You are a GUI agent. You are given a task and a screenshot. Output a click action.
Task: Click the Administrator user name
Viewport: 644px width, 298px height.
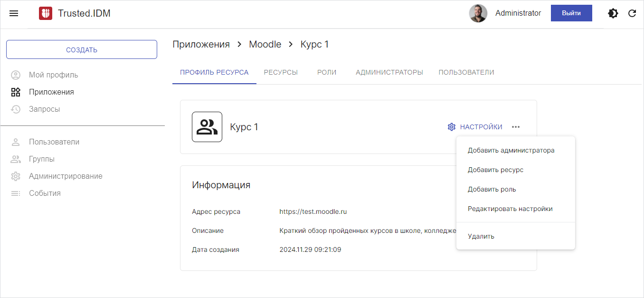[x=518, y=13]
